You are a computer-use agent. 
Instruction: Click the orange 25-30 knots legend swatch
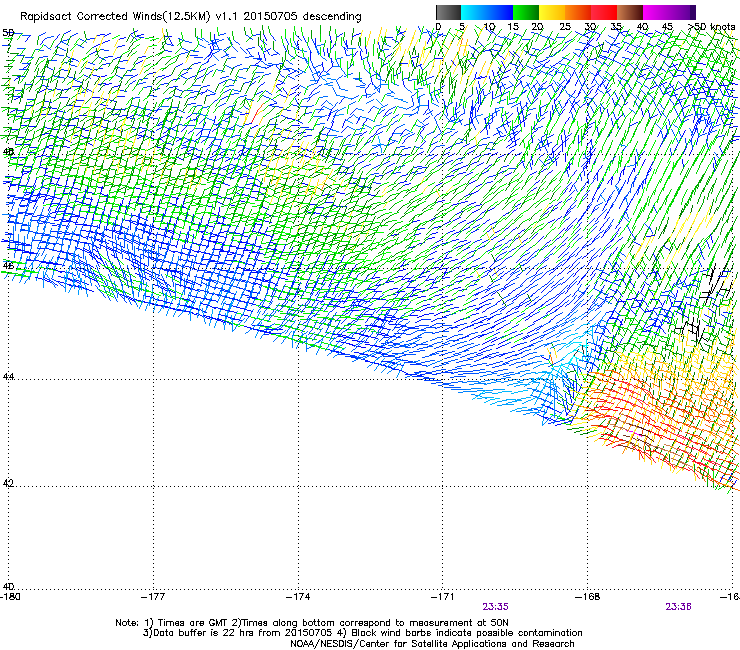577,12
